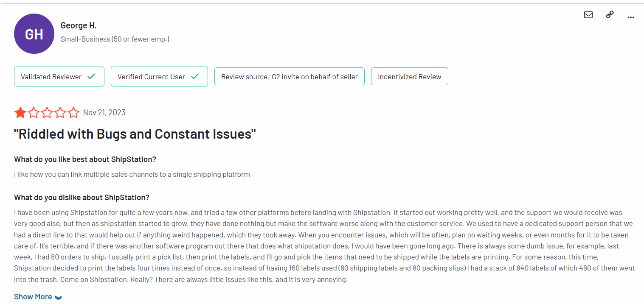
Task: Click the envelope share-via-email icon
Action: tap(588, 14)
